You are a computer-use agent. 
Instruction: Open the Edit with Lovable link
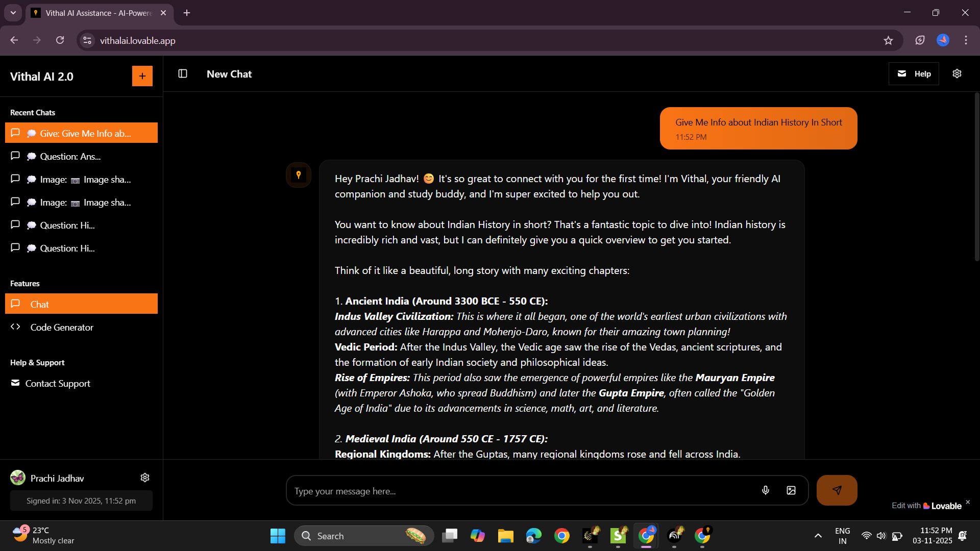point(927,505)
